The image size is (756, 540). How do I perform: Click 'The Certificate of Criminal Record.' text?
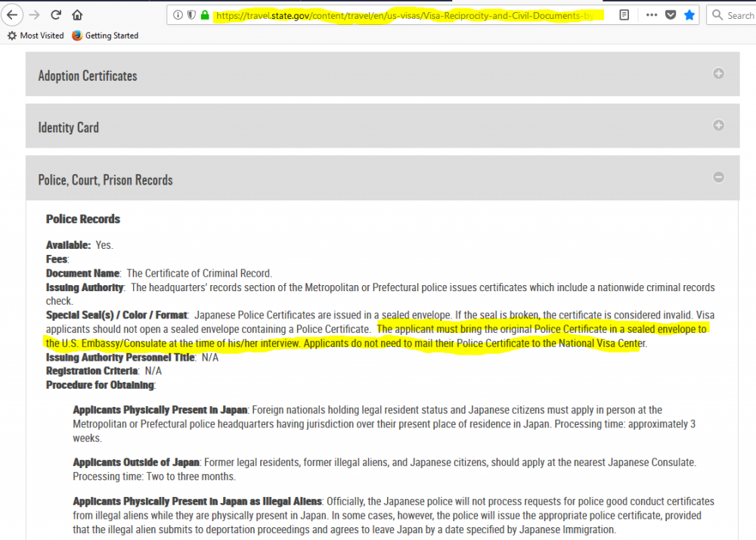tap(199, 273)
